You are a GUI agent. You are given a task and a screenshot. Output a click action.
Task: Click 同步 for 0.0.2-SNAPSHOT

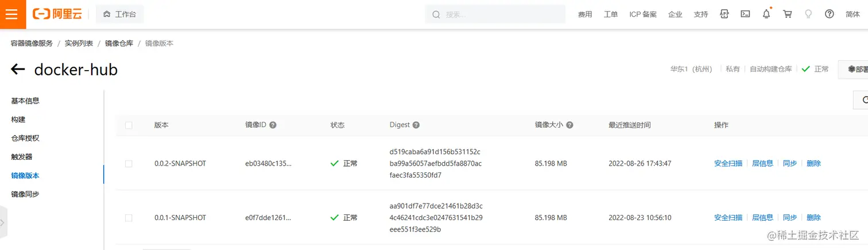(790, 163)
